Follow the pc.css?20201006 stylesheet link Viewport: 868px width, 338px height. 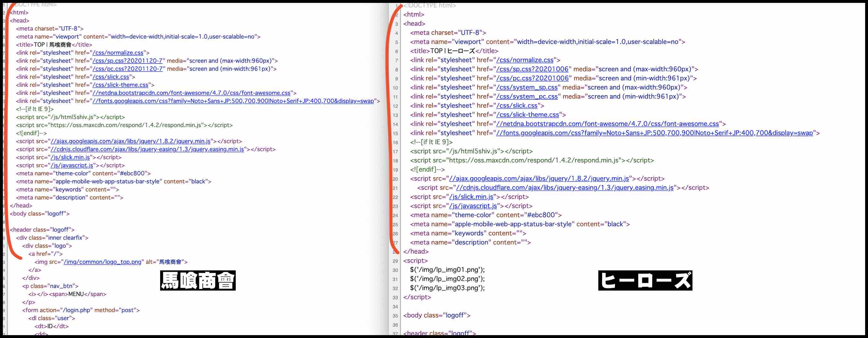tap(532, 78)
